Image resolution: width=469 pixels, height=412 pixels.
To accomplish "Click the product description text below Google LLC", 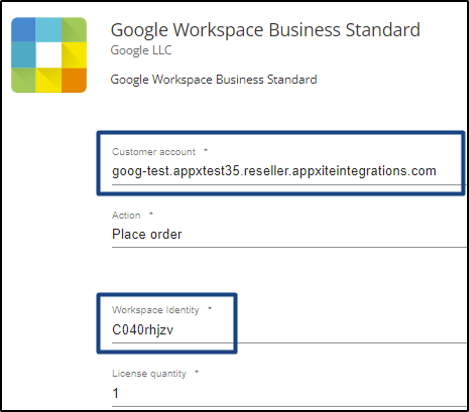I will pyautogui.click(x=214, y=80).
